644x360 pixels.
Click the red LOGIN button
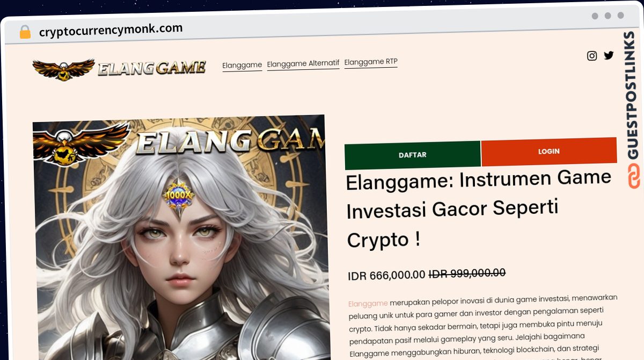pos(549,152)
